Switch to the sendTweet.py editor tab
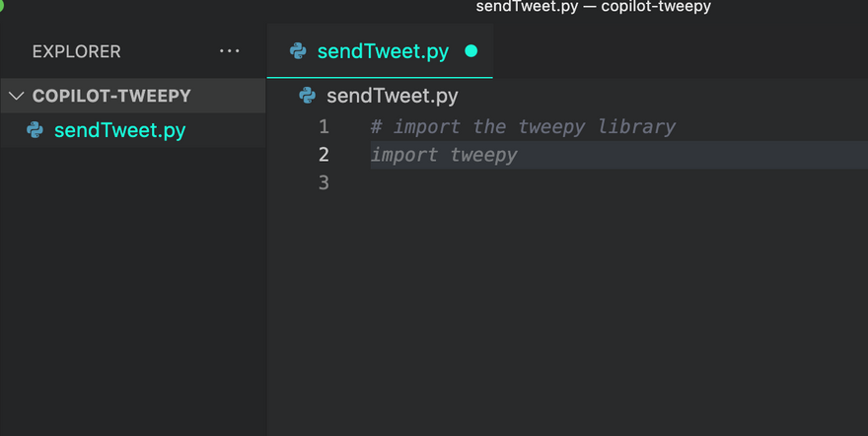 384,51
